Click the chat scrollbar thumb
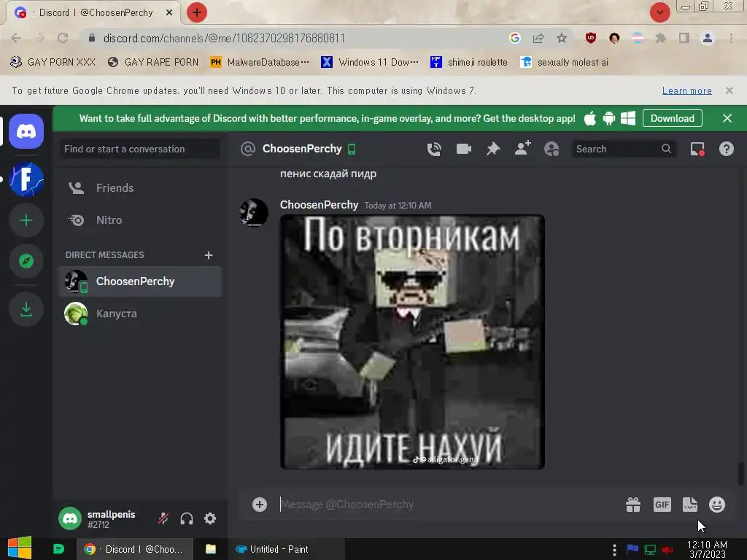The width and height of the screenshot is (747, 560). [740, 474]
